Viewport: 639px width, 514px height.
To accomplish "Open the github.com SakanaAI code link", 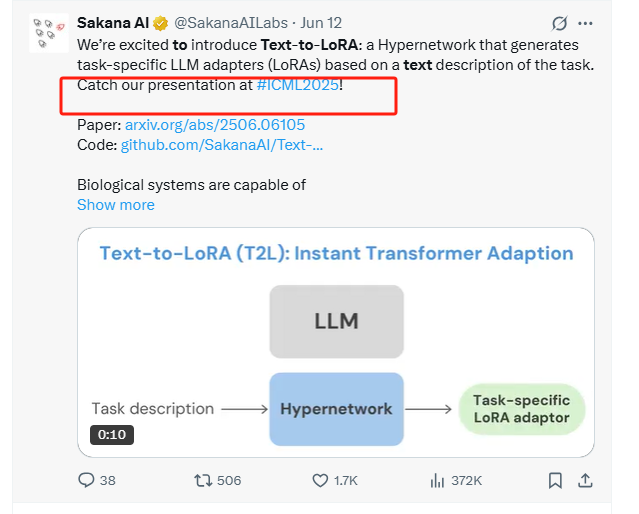I will click(x=222, y=145).
